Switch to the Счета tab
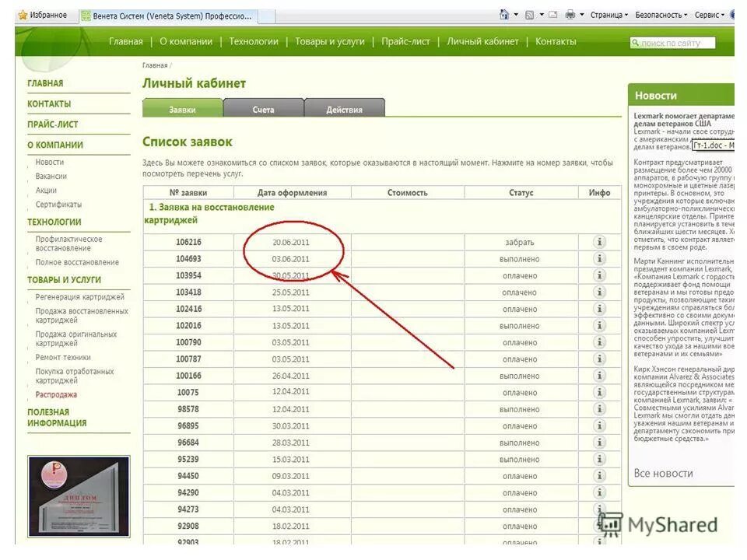 click(264, 108)
